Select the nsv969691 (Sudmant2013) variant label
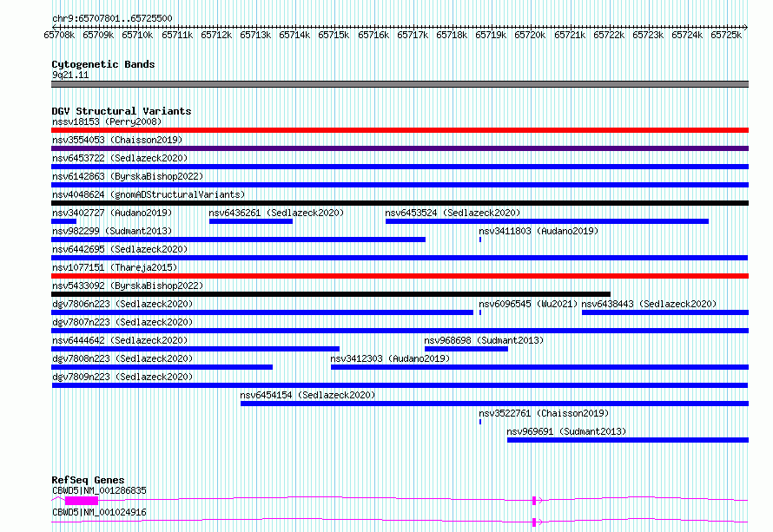Image resolution: width=773 pixels, height=532 pixels. click(566, 431)
